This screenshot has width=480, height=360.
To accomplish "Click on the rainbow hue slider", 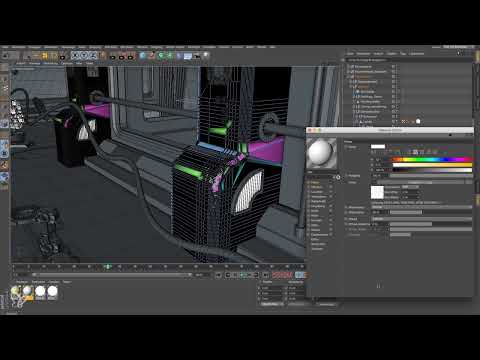I will 432,159.
